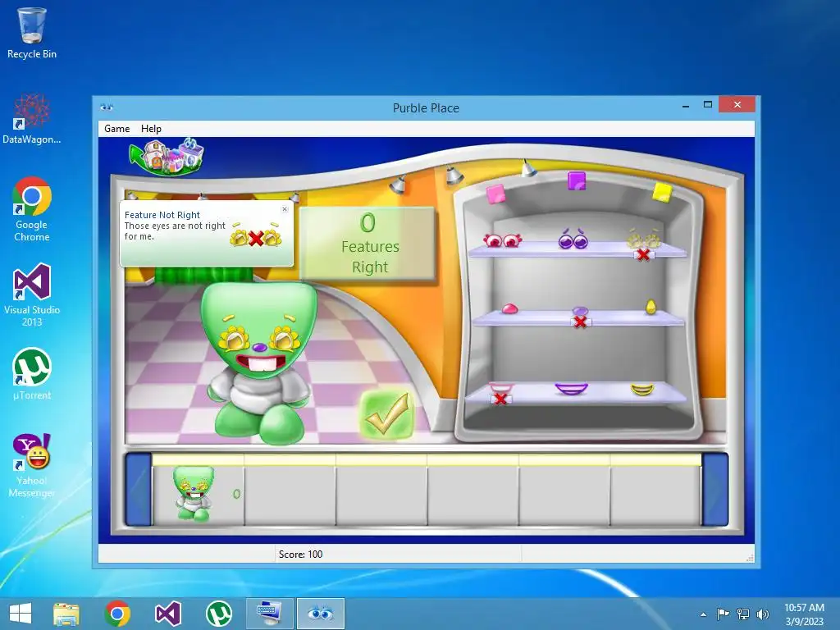Open the Help menu
This screenshot has height=630, width=840.
click(151, 129)
